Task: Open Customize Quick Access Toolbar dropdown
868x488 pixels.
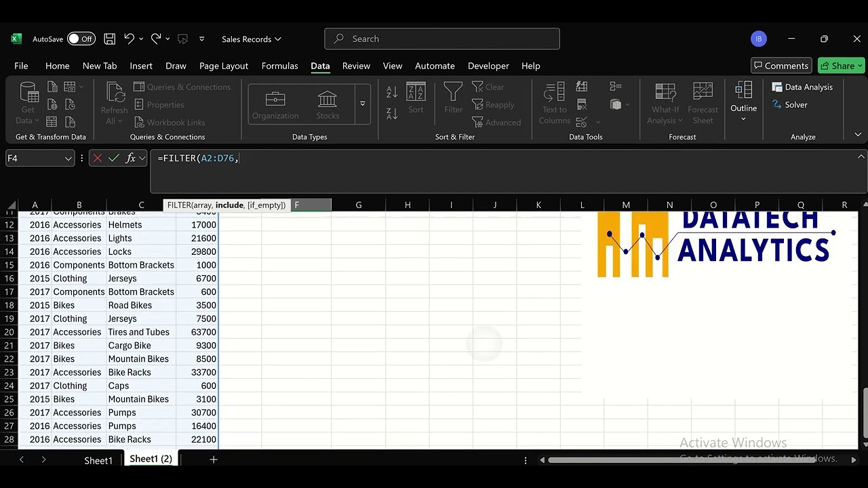Action: tap(202, 39)
